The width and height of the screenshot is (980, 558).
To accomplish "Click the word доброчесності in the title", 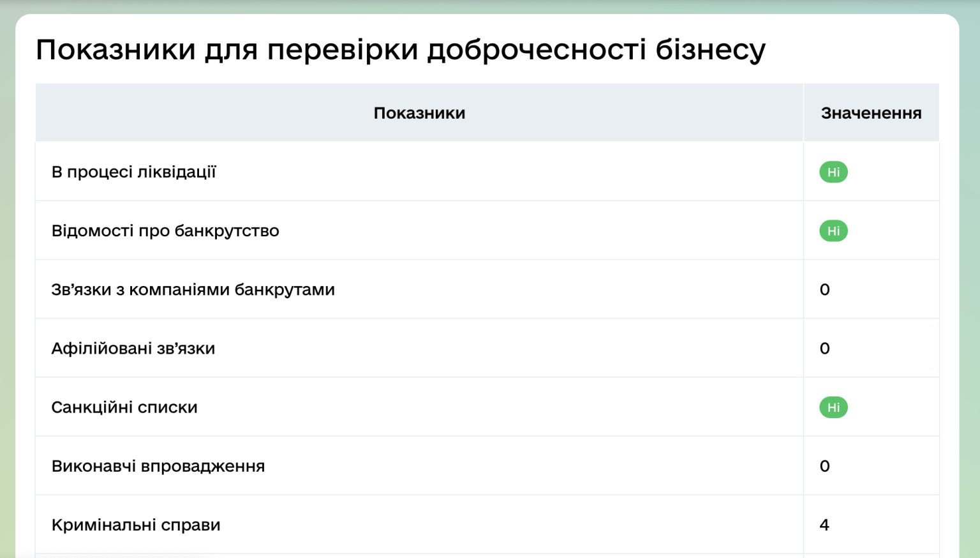I will pos(537,50).
